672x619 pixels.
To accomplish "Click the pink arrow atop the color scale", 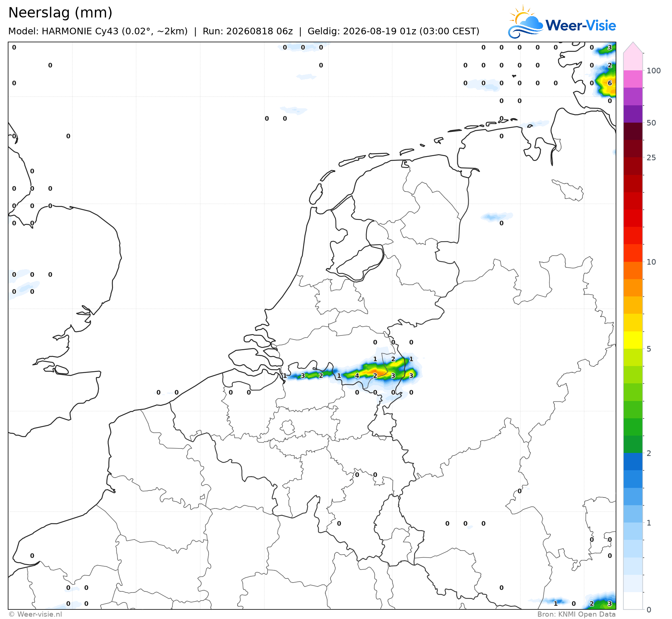I will [x=633, y=48].
